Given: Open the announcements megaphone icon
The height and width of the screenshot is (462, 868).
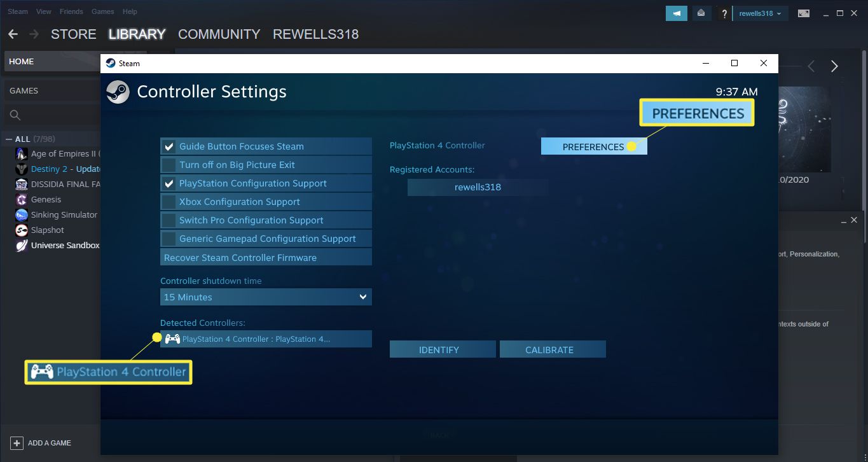Looking at the screenshot, I should (x=677, y=13).
